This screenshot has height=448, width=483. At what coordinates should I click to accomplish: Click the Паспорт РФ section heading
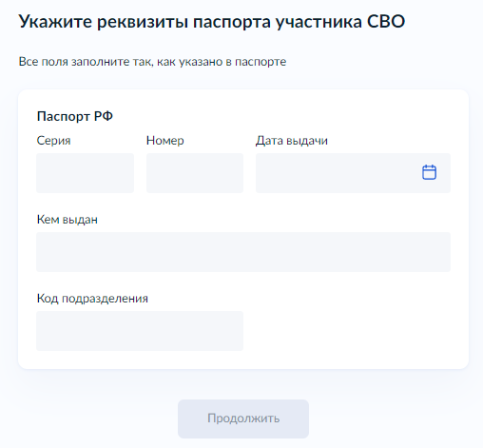(75, 116)
